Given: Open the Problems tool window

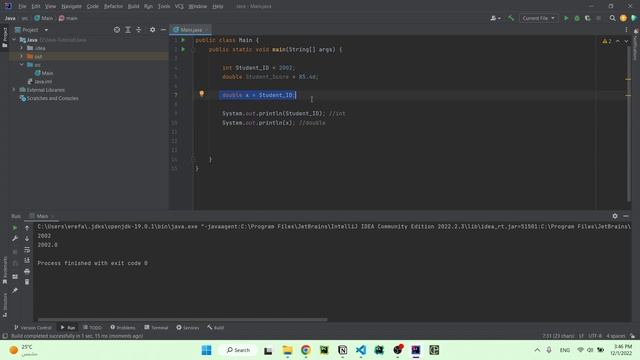Looking at the screenshot, I should 123,327.
